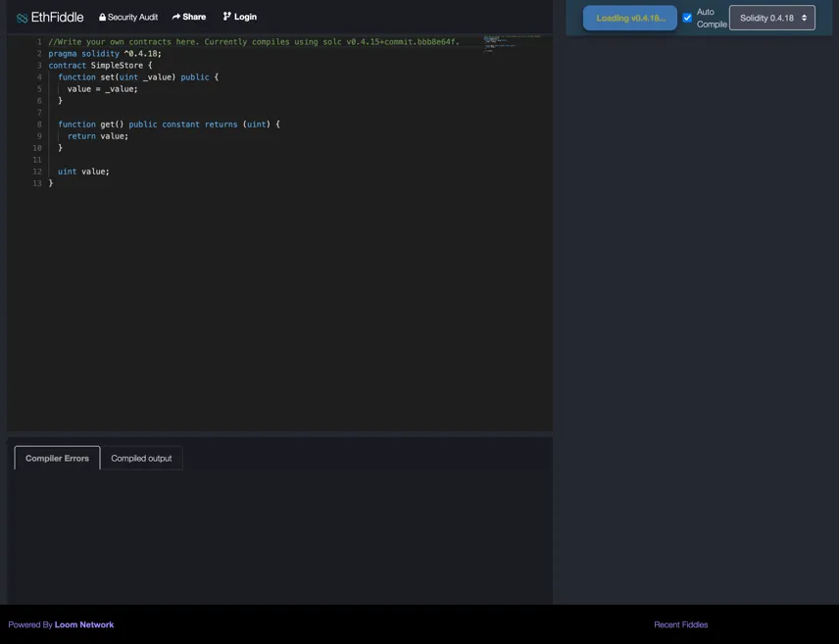The width and height of the screenshot is (839, 644).
Task: Click the EthFiddle logo icon
Action: pyautogui.click(x=22, y=19)
